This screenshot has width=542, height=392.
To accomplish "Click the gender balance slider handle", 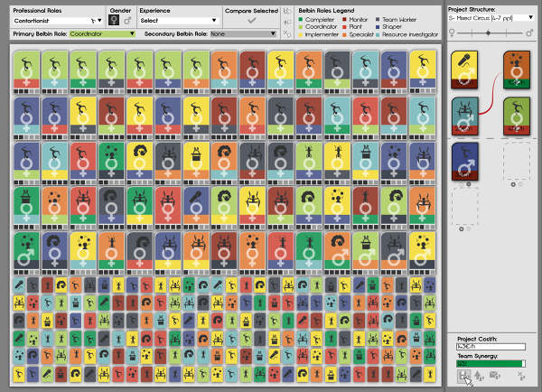I will pyautogui.click(x=488, y=33).
